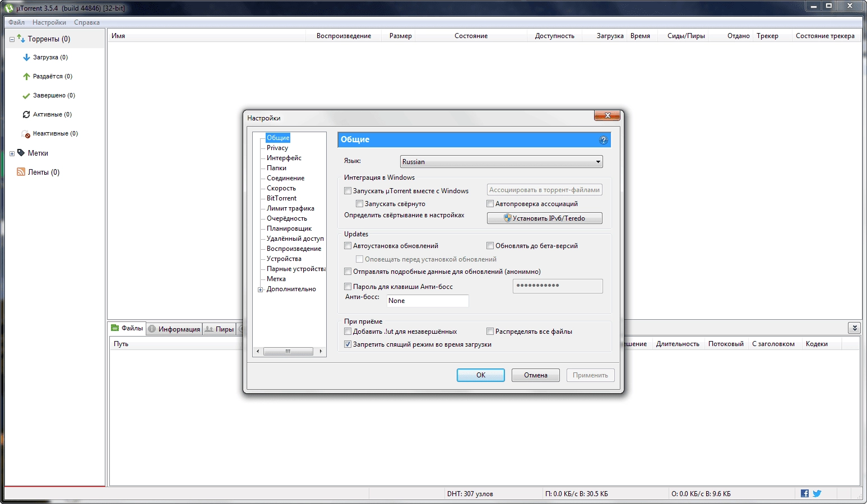Viewport: 867px width, 504px height.
Task: Click the blue Downloading arrow icon
Action: 26,57
